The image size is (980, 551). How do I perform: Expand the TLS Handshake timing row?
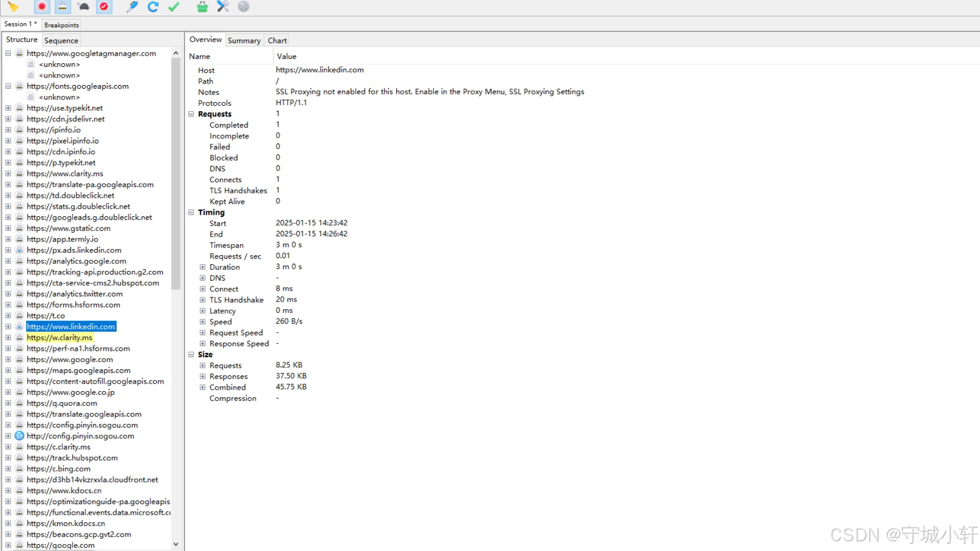click(x=203, y=300)
